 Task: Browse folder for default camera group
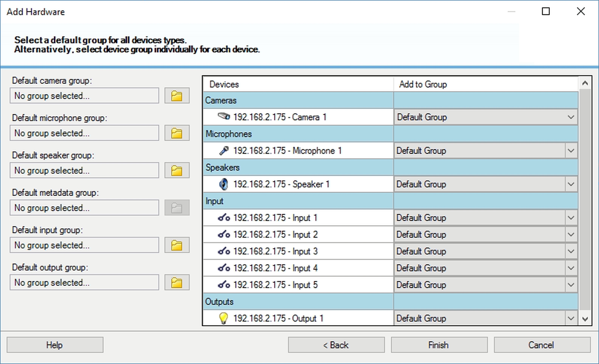coord(177,96)
